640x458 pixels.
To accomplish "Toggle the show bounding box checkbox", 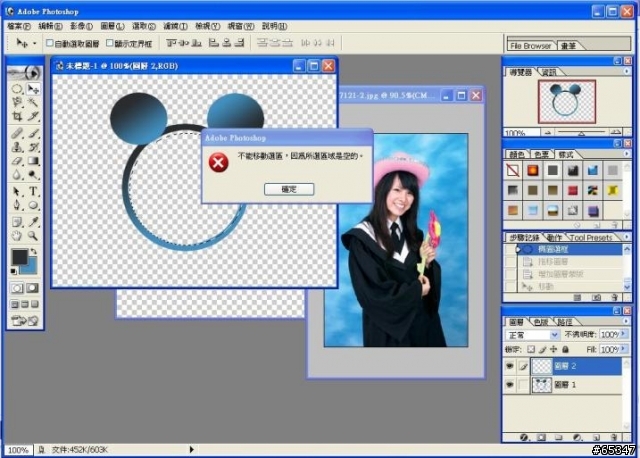I will pyautogui.click(x=109, y=43).
